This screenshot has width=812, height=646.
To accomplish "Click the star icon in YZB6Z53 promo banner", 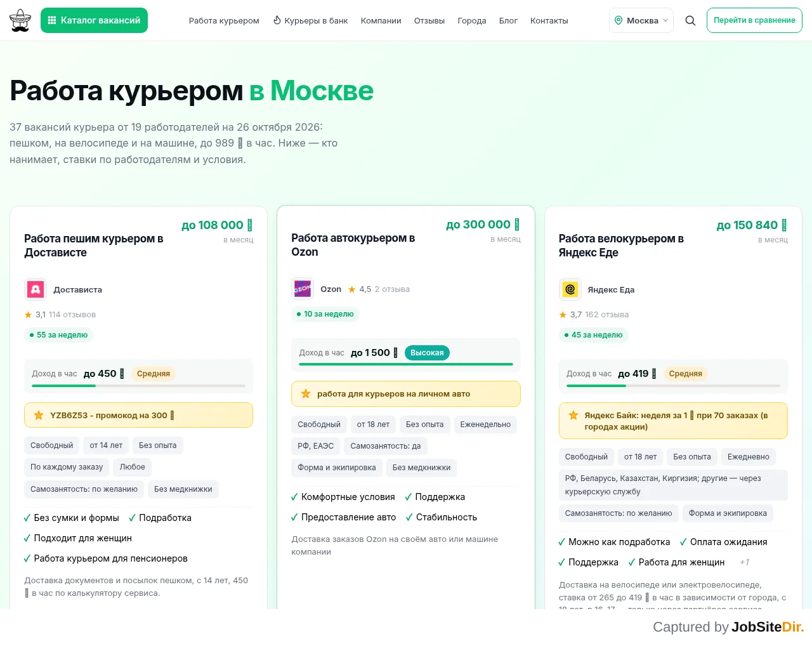I will click(39, 415).
